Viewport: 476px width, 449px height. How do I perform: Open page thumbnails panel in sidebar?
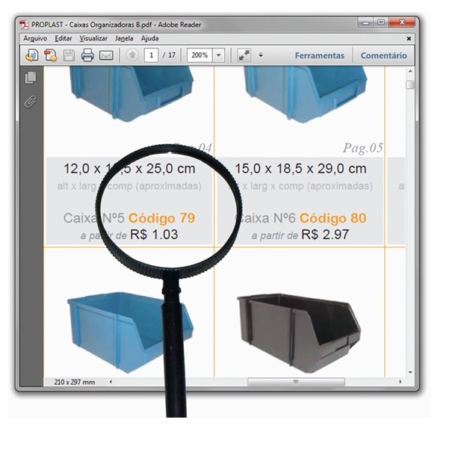click(31, 78)
